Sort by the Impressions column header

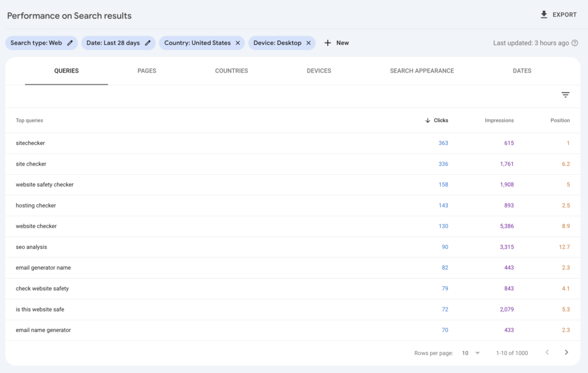click(499, 121)
